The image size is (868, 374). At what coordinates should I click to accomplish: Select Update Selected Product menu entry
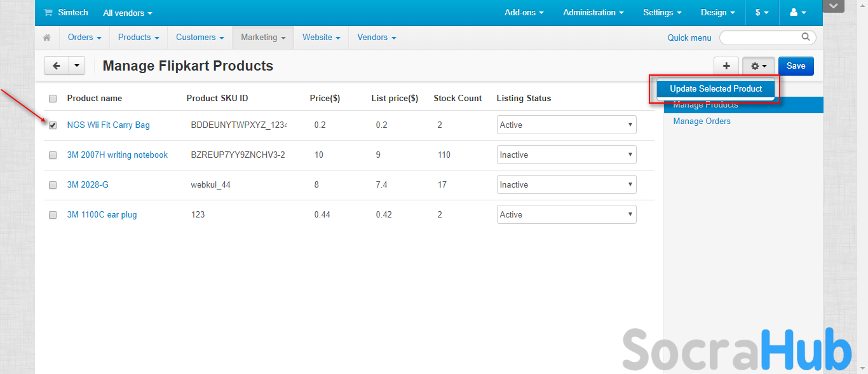(x=715, y=89)
